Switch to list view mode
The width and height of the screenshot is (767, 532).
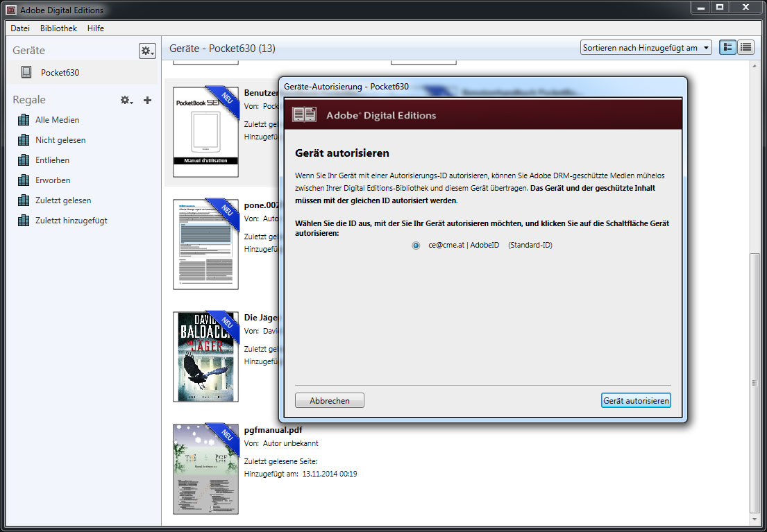coord(746,47)
